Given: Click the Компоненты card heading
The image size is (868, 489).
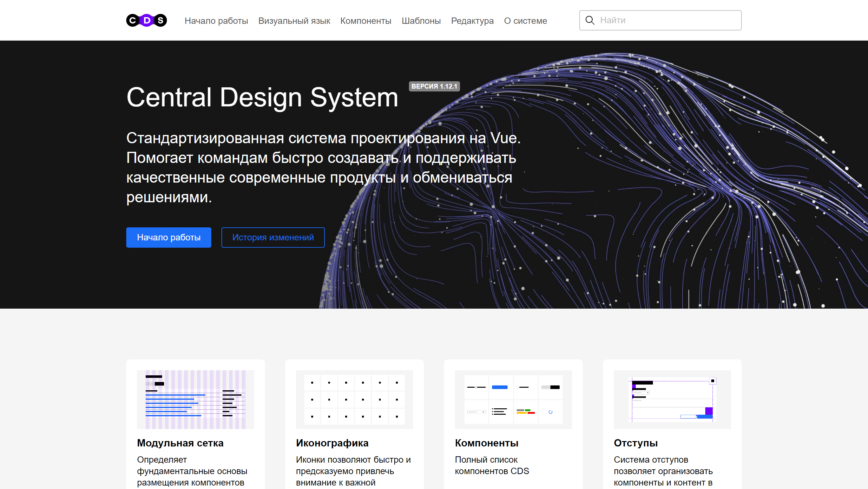Looking at the screenshot, I should 486,443.
